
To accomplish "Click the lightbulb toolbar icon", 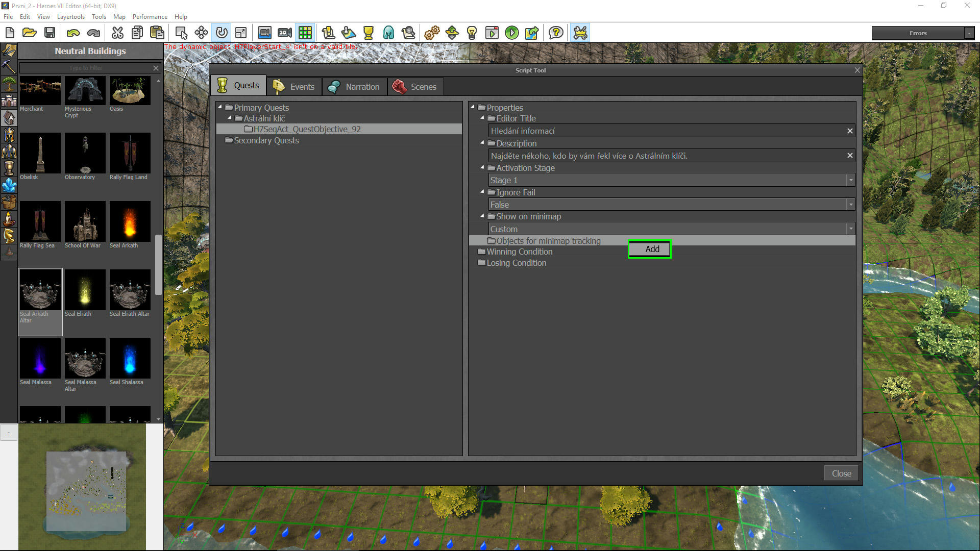I will (472, 33).
